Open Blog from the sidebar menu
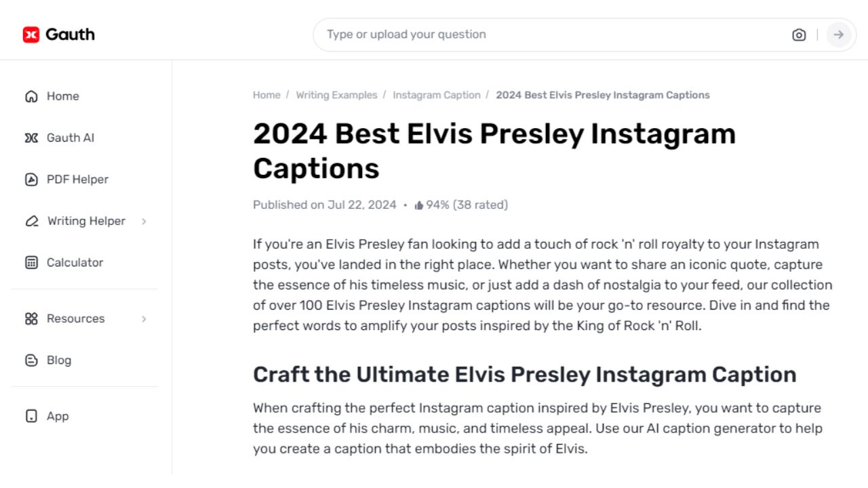The width and height of the screenshot is (868, 488). coord(58,360)
